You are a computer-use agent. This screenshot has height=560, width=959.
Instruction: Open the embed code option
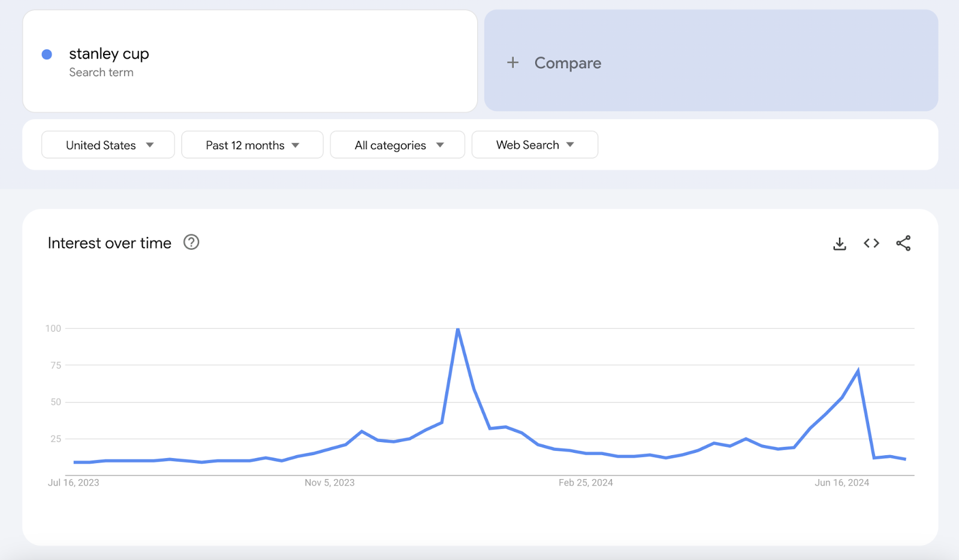(x=871, y=243)
